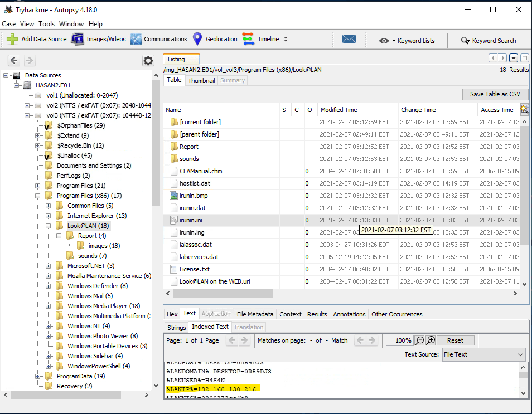Zoom in on the text viewer
The height and width of the screenshot is (414, 532).
point(431,340)
